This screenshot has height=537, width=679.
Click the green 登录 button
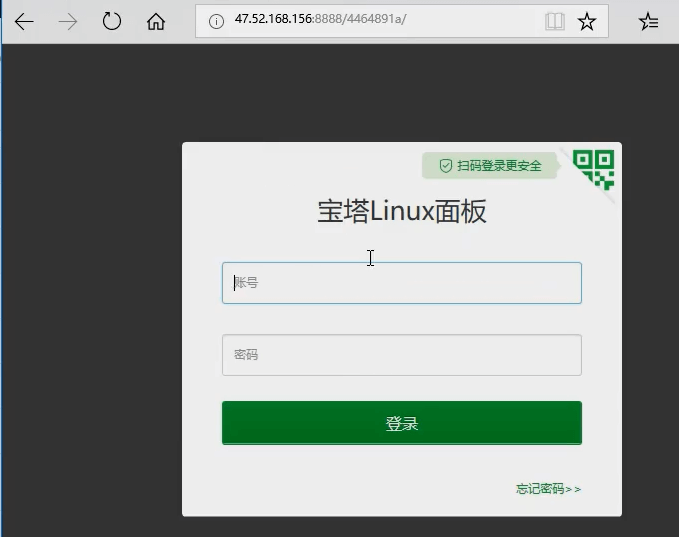tap(402, 423)
